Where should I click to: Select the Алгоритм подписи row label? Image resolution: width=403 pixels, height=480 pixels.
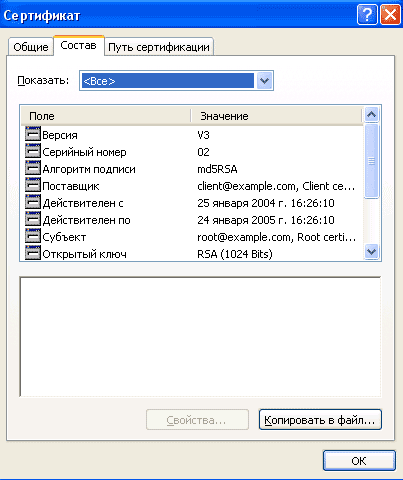click(x=89, y=169)
